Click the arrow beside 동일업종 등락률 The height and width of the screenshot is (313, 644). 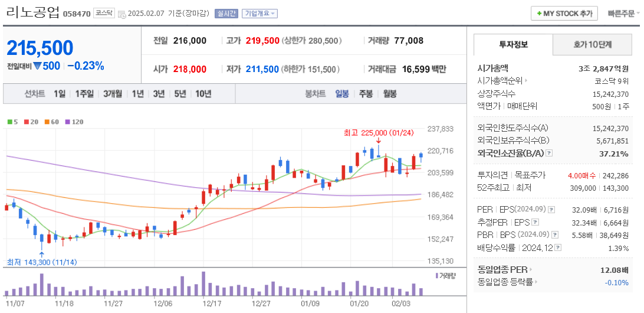coord(536,282)
